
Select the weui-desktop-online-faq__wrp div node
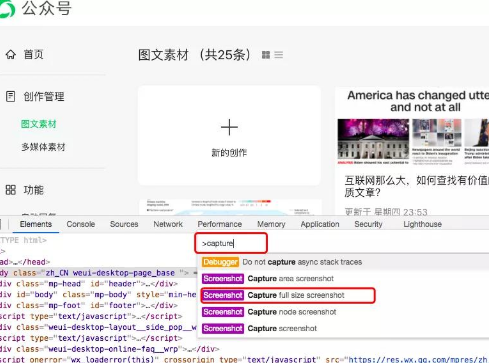coord(110,349)
